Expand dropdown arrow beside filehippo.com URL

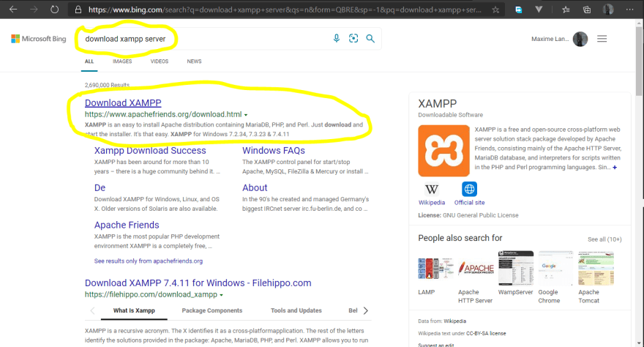click(221, 295)
